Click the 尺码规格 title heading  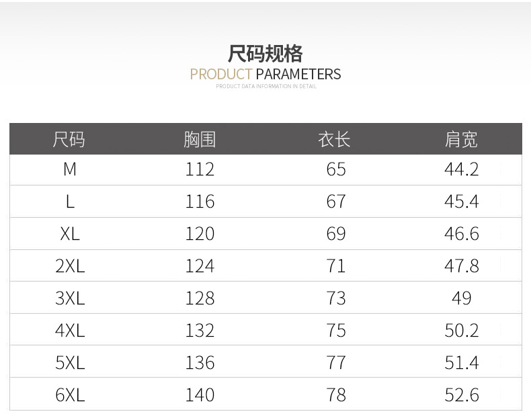tap(265, 53)
